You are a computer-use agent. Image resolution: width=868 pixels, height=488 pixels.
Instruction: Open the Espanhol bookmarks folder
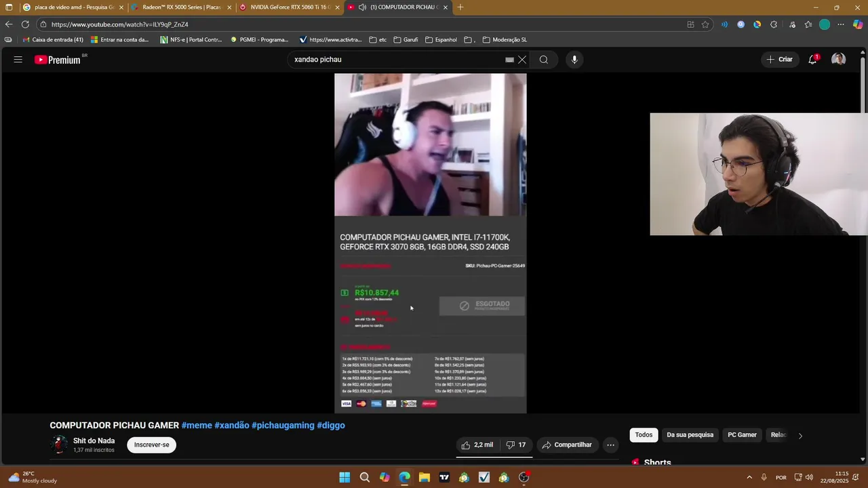click(441, 39)
